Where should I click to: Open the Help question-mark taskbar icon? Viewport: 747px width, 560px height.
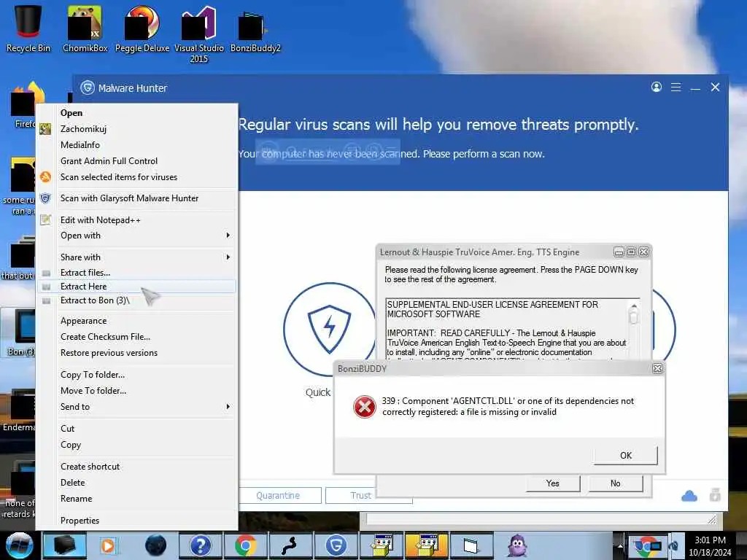(200, 545)
